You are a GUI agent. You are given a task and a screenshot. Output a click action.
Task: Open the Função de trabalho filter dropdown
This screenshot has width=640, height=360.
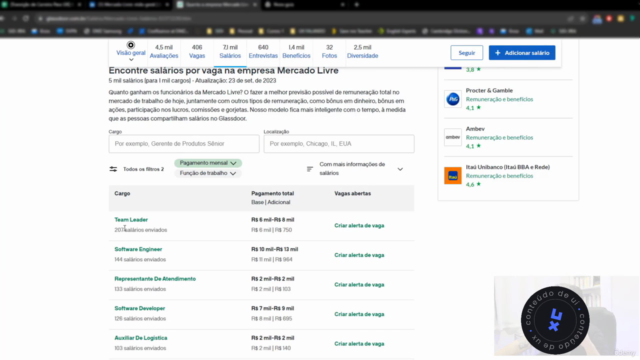pyautogui.click(x=208, y=173)
